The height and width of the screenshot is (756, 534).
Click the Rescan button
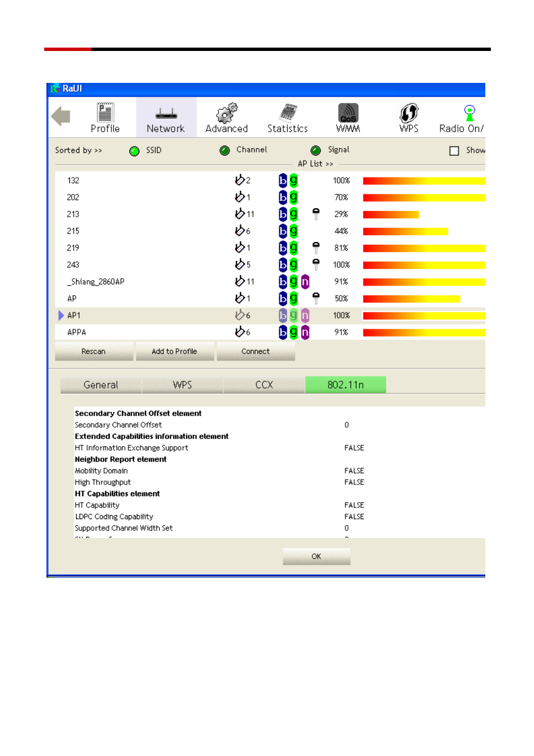(x=93, y=351)
